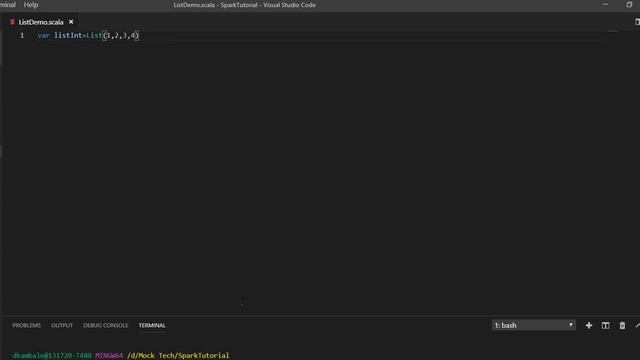Open the DEBUG CONSOLE tab
This screenshot has height=360, width=640.
105,325
